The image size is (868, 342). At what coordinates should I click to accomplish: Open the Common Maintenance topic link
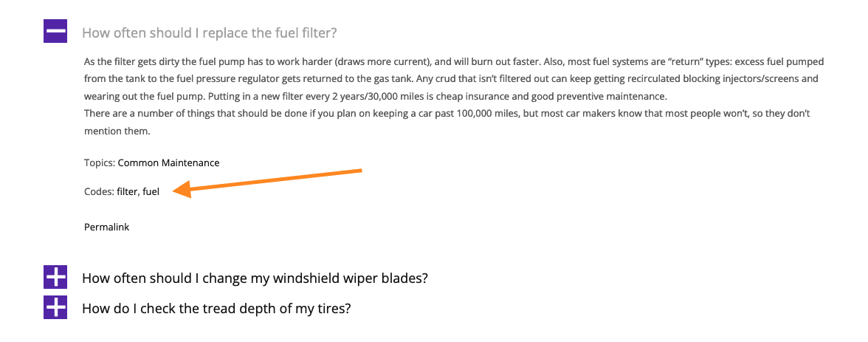point(169,163)
